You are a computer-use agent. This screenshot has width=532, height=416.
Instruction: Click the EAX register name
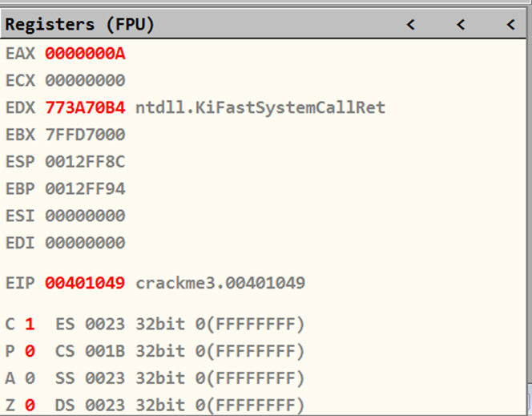click(x=20, y=54)
